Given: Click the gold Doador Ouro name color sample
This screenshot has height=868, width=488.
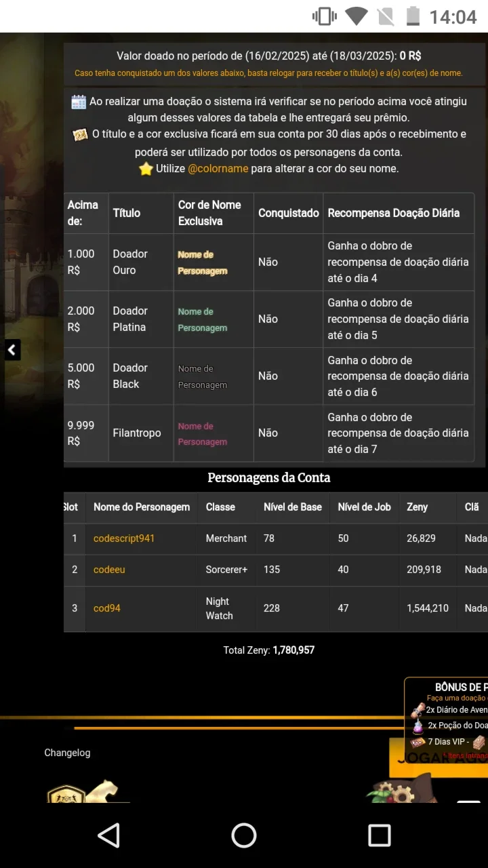Looking at the screenshot, I should [x=203, y=262].
